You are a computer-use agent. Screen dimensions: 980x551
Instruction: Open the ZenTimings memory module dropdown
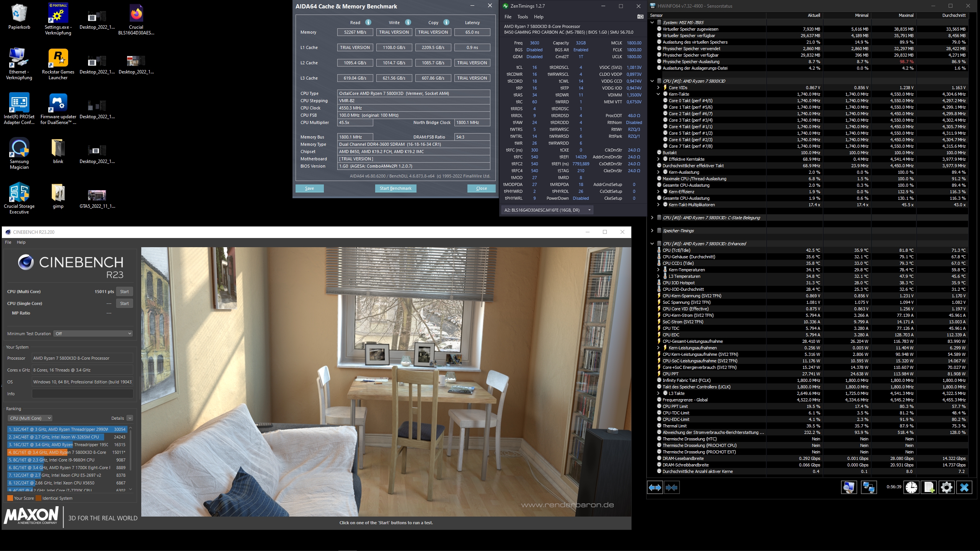tap(547, 210)
